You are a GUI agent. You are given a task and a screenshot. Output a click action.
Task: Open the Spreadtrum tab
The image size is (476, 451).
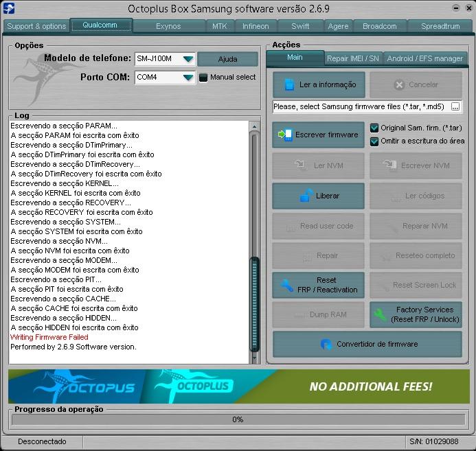440,26
